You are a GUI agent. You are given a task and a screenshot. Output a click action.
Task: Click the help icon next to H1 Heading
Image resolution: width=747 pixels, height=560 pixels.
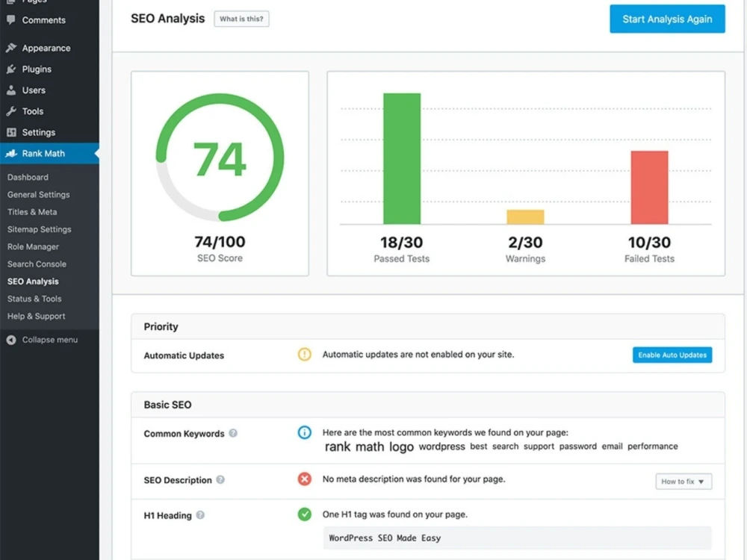(x=200, y=515)
